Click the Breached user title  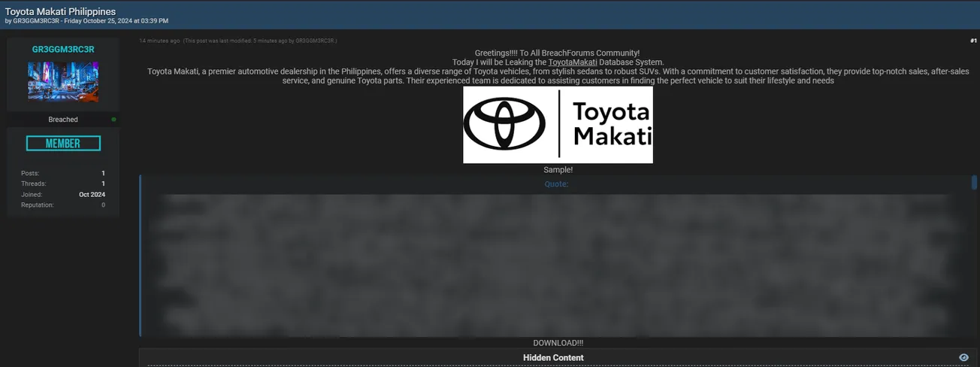click(x=63, y=120)
